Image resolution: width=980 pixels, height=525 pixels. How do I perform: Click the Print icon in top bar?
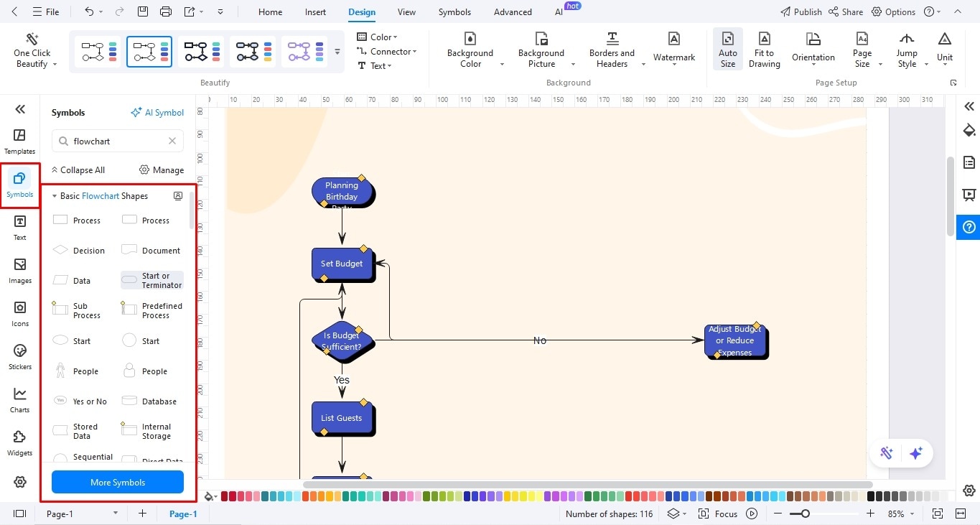tap(166, 11)
